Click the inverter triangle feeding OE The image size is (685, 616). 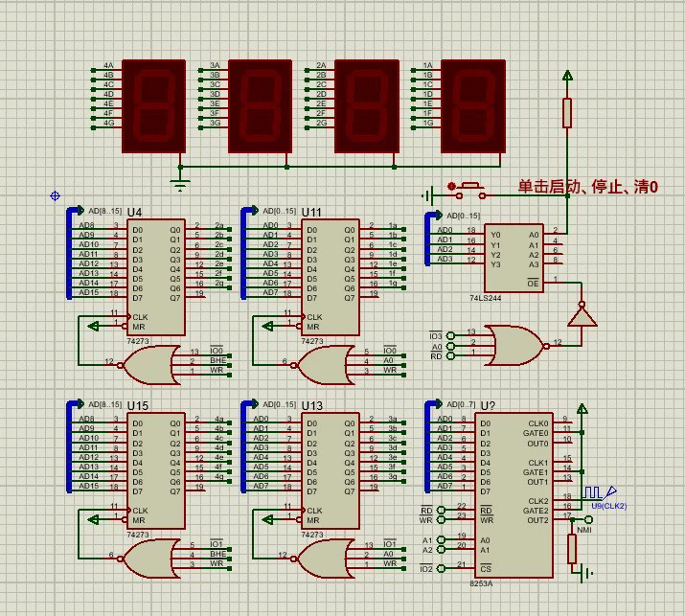pyautogui.click(x=582, y=314)
